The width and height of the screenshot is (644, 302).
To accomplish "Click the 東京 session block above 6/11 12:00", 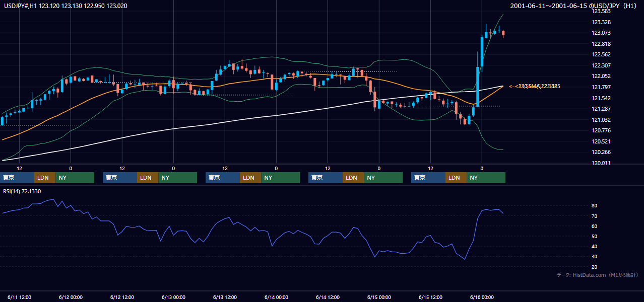I will [18, 178].
